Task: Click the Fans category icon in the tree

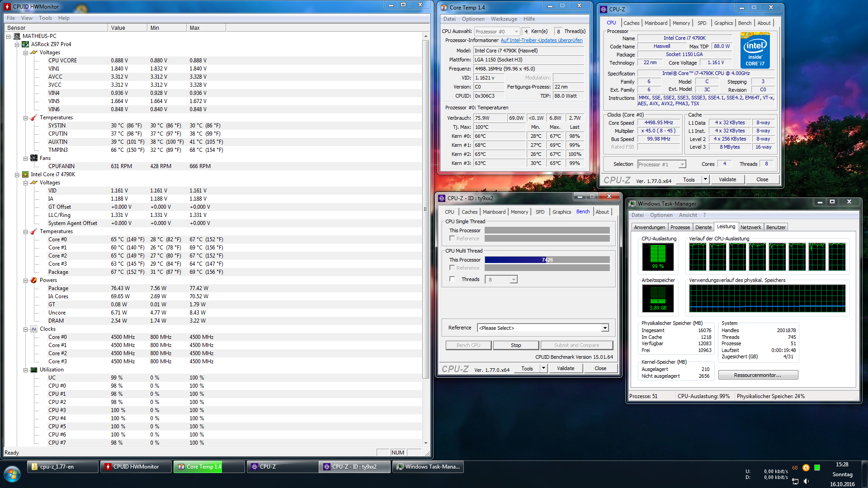Action: point(34,158)
